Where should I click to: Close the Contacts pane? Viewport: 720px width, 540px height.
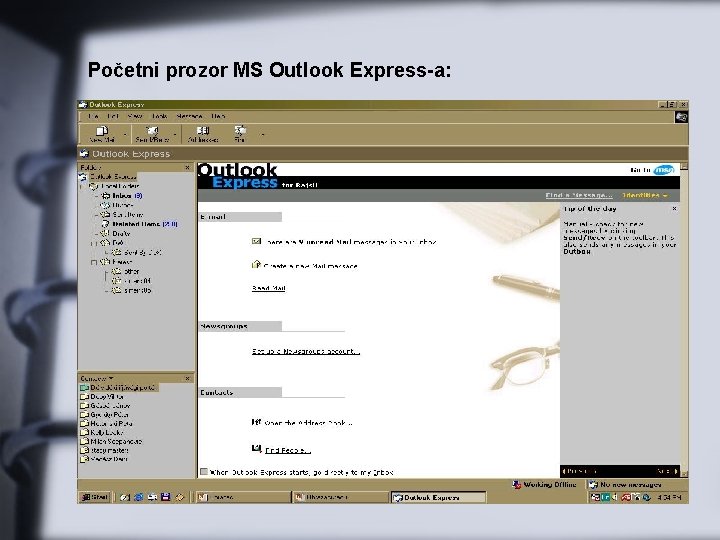pyautogui.click(x=187, y=379)
